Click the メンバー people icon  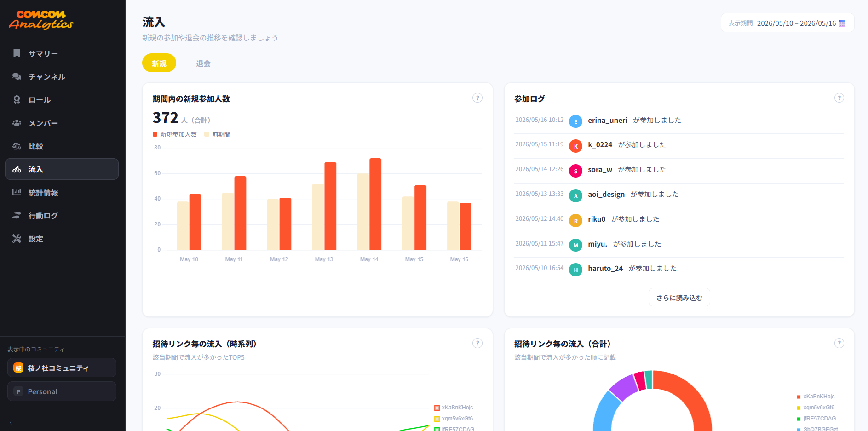pyautogui.click(x=17, y=123)
